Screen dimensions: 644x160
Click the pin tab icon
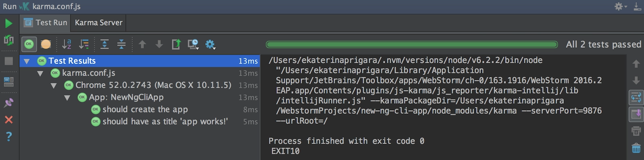pos(8,103)
